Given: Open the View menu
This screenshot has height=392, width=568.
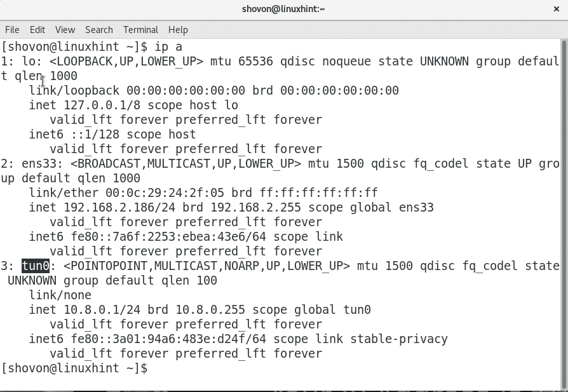Looking at the screenshot, I should [x=65, y=30].
